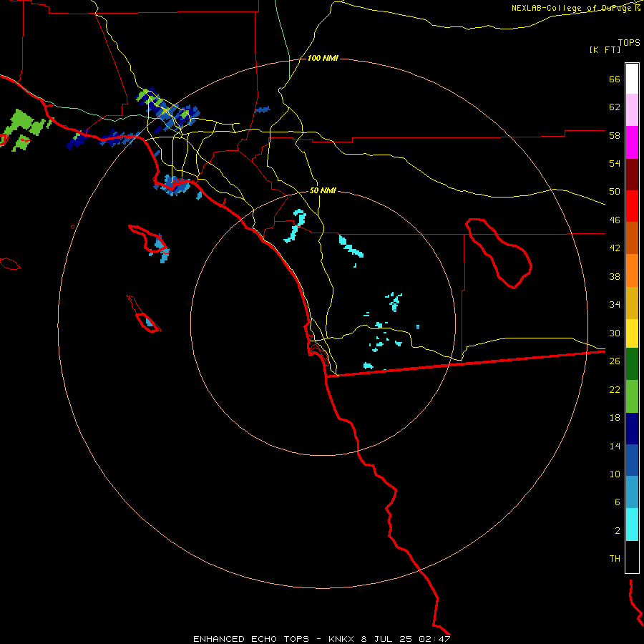Click the black TH threshold swatch
The image size is (644, 644).
pyautogui.click(x=632, y=557)
